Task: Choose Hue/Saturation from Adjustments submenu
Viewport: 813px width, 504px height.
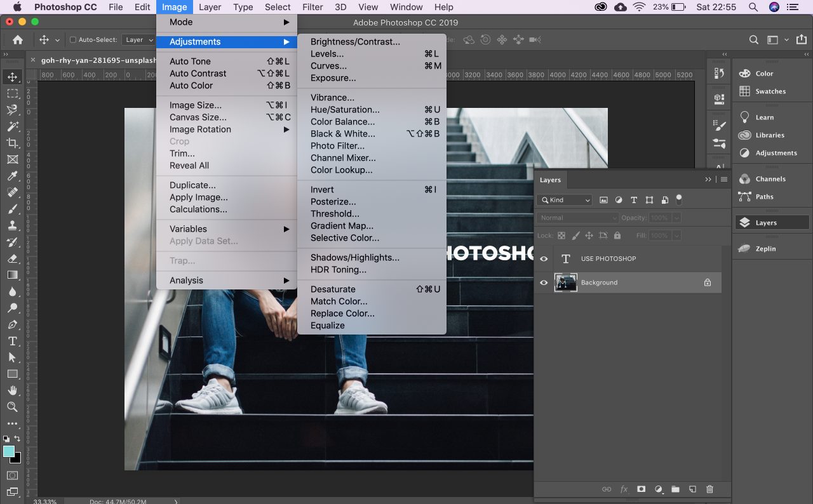Action: tap(345, 110)
